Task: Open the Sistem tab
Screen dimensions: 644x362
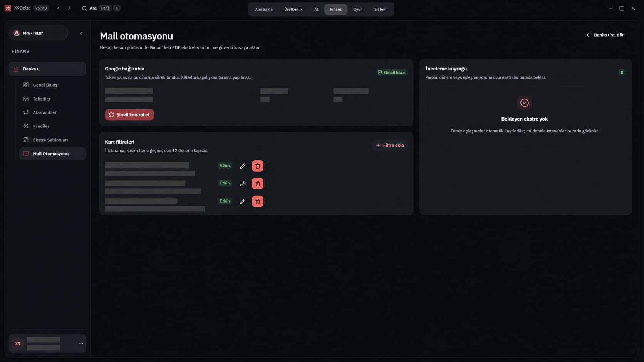Action: pyautogui.click(x=380, y=9)
